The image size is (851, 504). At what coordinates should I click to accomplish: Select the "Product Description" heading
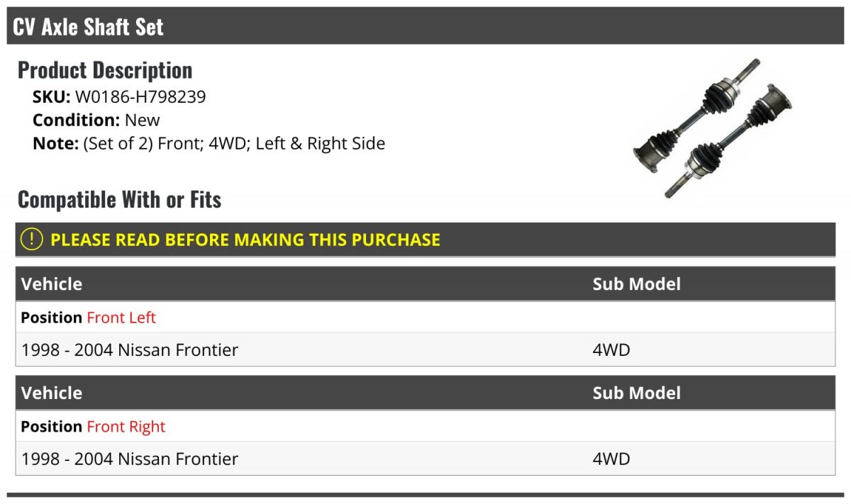[105, 70]
